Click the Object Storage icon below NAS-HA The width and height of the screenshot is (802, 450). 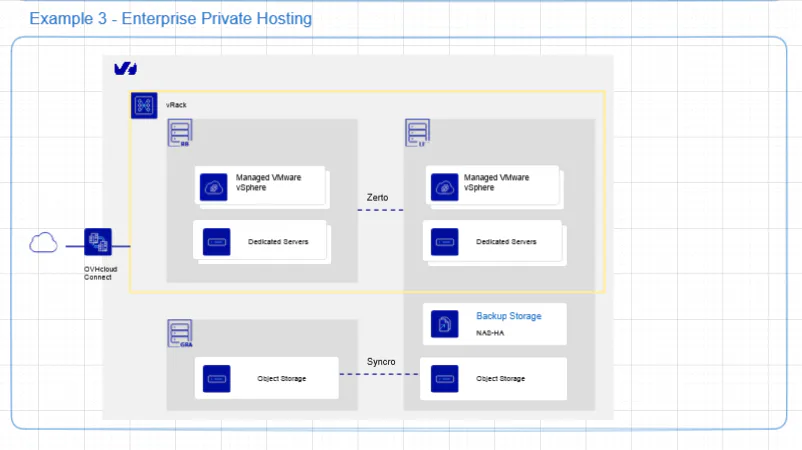[444, 379]
